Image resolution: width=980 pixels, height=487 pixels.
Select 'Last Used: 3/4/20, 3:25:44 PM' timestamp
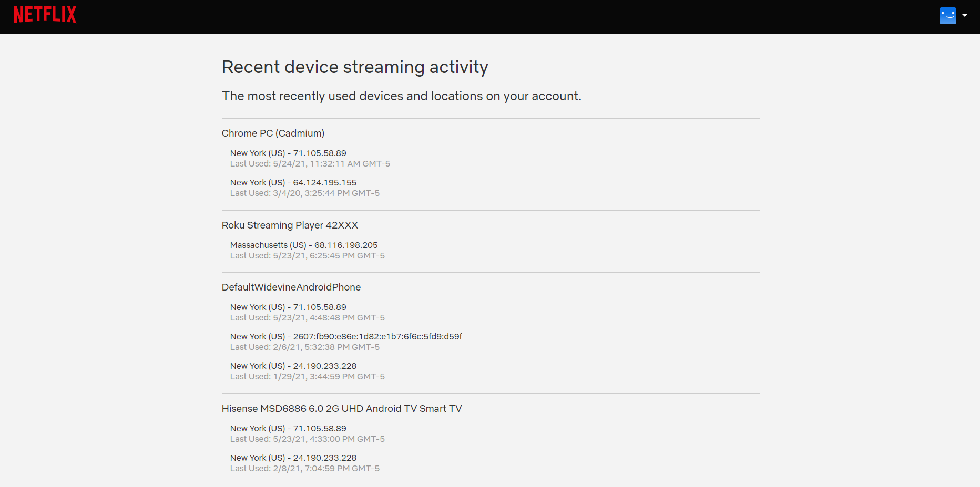point(305,193)
